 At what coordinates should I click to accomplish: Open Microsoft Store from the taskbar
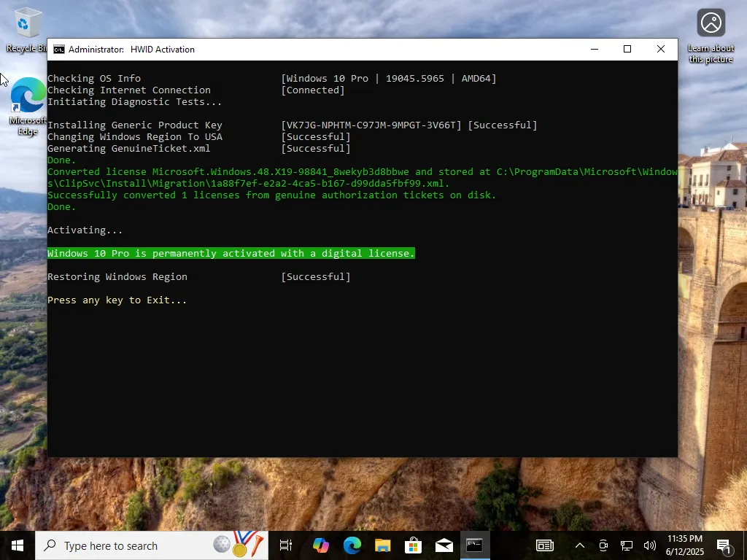pyautogui.click(x=413, y=545)
